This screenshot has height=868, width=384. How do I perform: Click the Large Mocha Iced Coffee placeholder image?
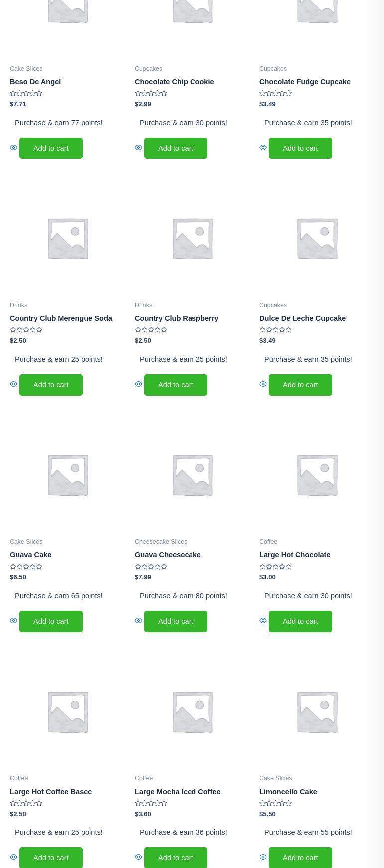tap(192, 711)
